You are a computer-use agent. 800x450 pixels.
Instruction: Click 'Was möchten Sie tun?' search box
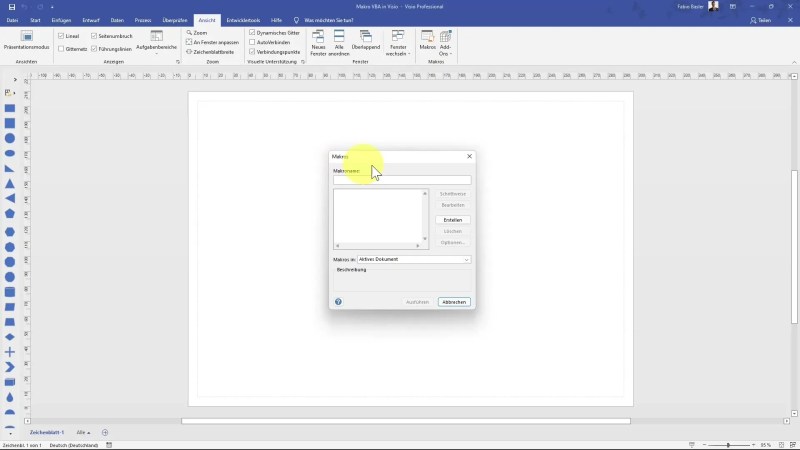point(329,20)
